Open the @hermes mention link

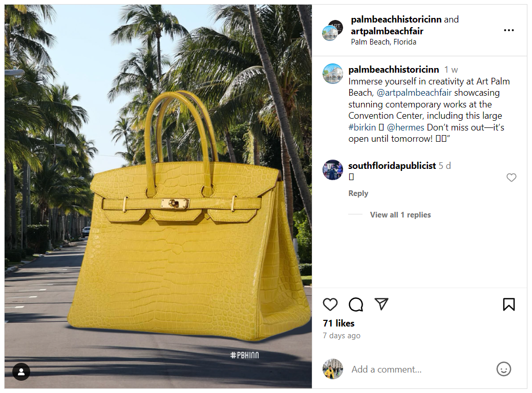(x=406, y=127)
